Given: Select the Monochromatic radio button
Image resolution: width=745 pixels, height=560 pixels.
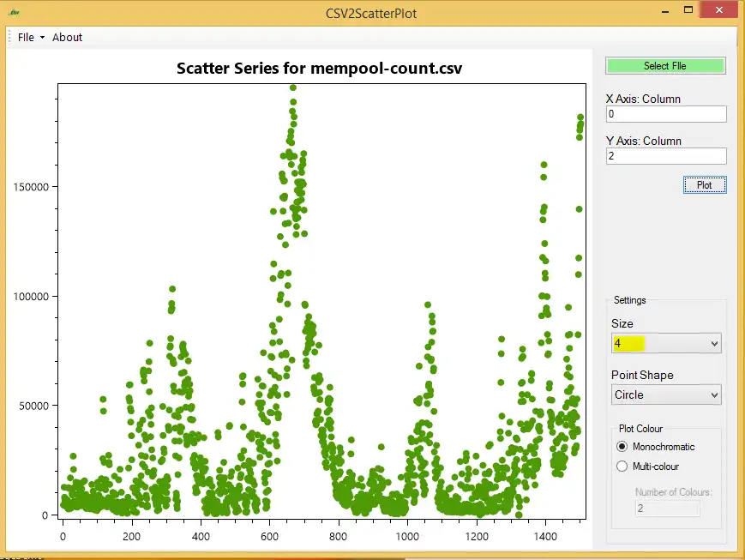Looking at the screenshot, I should pos(622,447).
